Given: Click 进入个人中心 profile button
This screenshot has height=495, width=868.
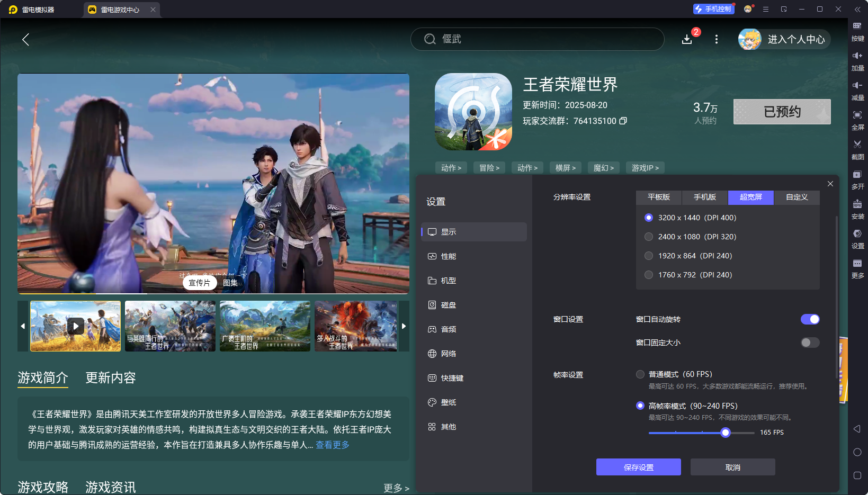Looking at the screenshot, I should click(785, 39).
